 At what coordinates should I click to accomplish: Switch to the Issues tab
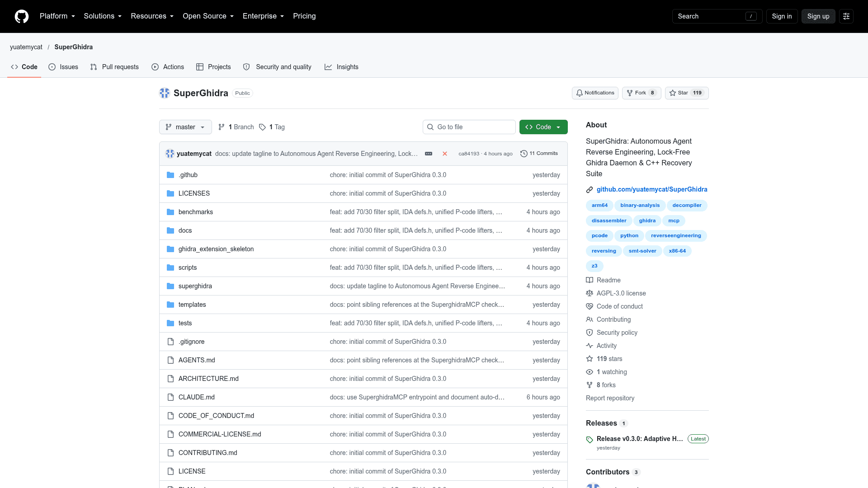click(x=63, y=67)
